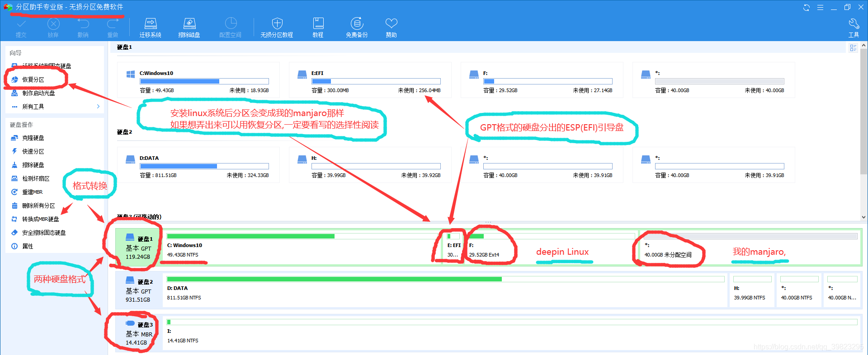Click the E:EFI partition drive icon

[x=302, y=75]
